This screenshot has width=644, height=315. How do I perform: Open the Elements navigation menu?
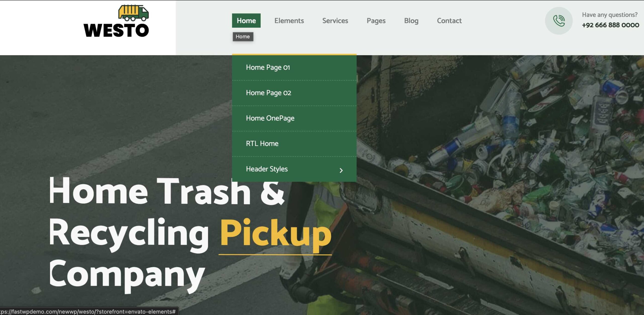pyautogui.click(x=289, y=21)
